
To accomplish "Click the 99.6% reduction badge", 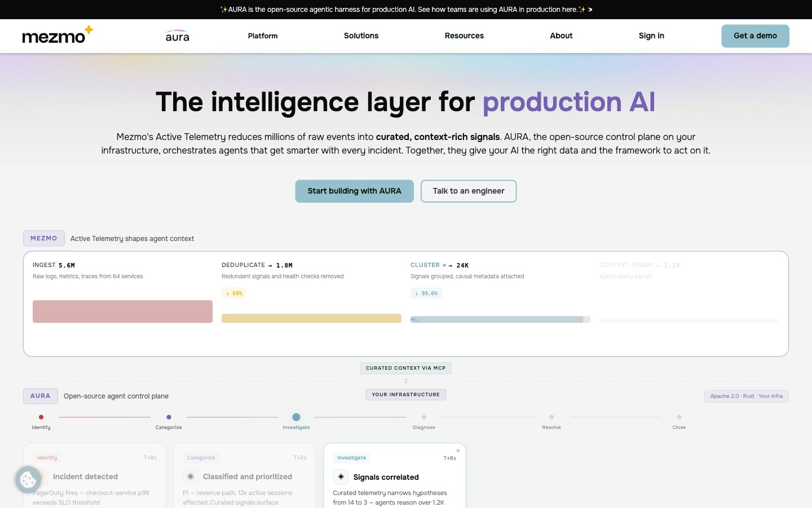I will pos(426,294).
